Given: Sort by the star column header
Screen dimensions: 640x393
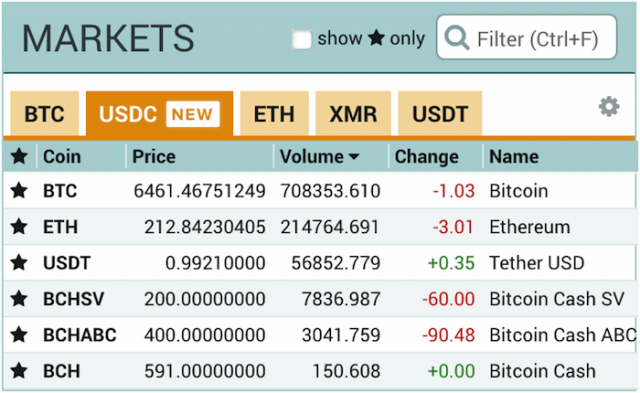Looking at the screenshot, I should click(19, 156).
